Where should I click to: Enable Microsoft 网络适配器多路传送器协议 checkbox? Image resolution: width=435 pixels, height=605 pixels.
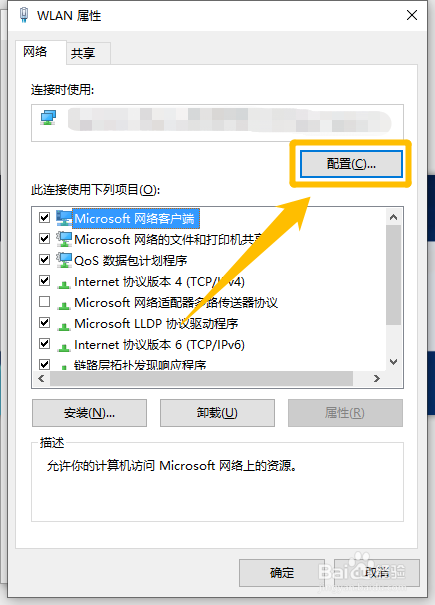(44, 301)
